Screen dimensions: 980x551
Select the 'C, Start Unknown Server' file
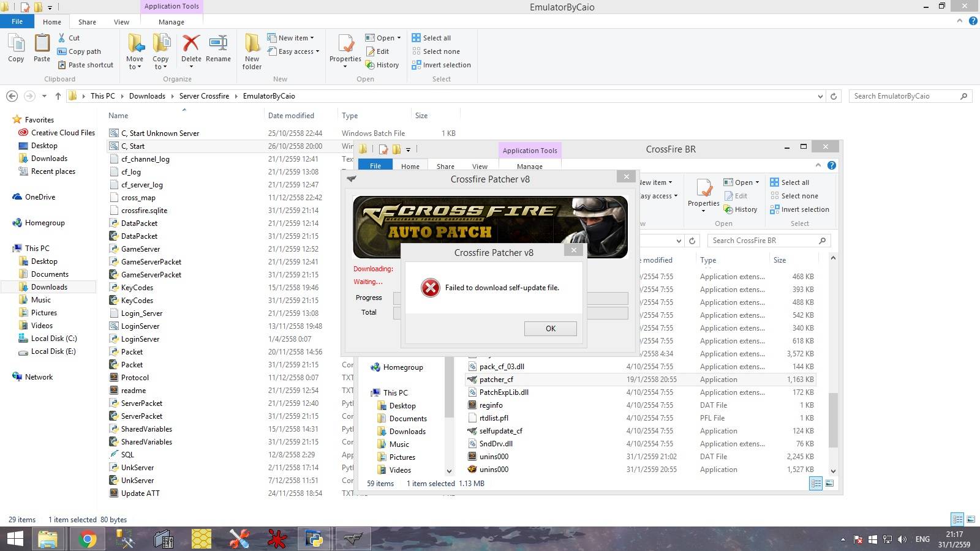point(160,133)
